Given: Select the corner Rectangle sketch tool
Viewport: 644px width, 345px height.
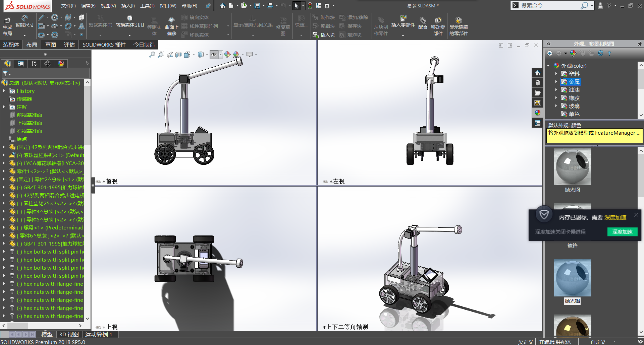Looking at the screenshot, I should (x=41, y=26).
